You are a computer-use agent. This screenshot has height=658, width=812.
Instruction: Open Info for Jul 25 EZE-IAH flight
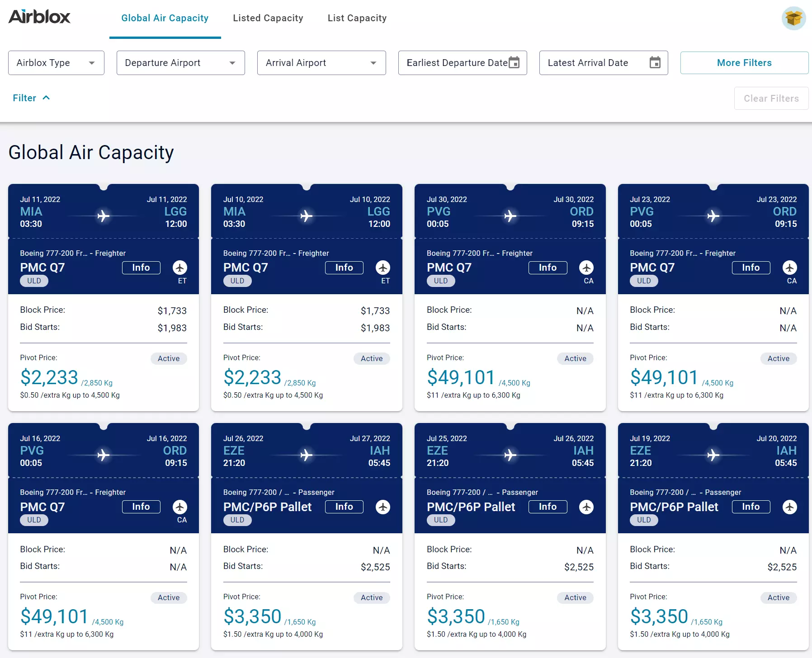tap(548, 507)
